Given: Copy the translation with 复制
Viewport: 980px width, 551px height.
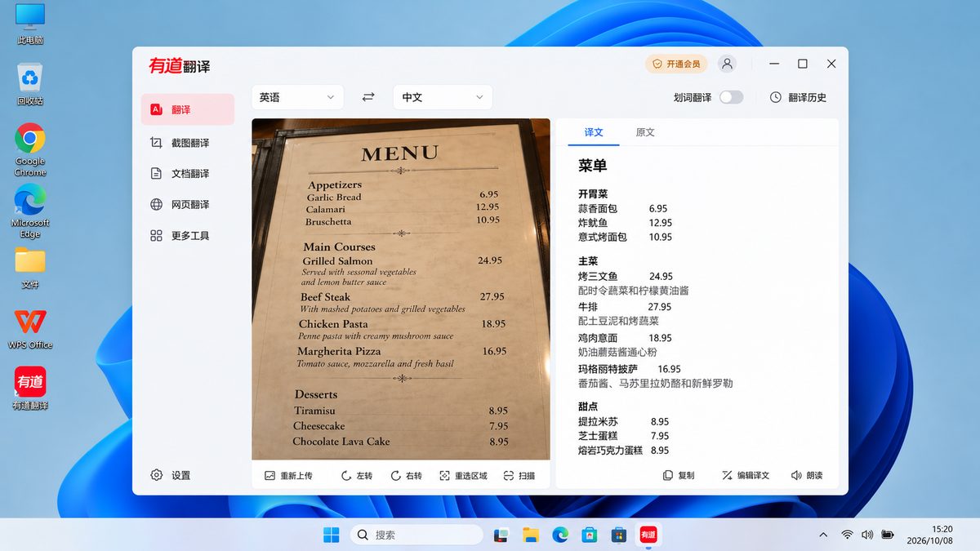Looking at the screenshot, I should pyautogui.click(x=679, y=475).
